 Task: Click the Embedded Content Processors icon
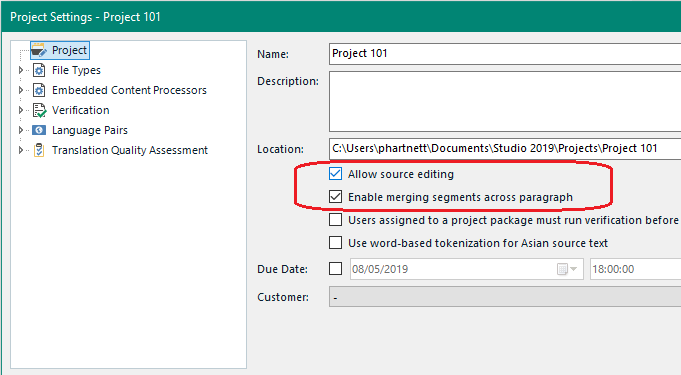tap(39, 90)
